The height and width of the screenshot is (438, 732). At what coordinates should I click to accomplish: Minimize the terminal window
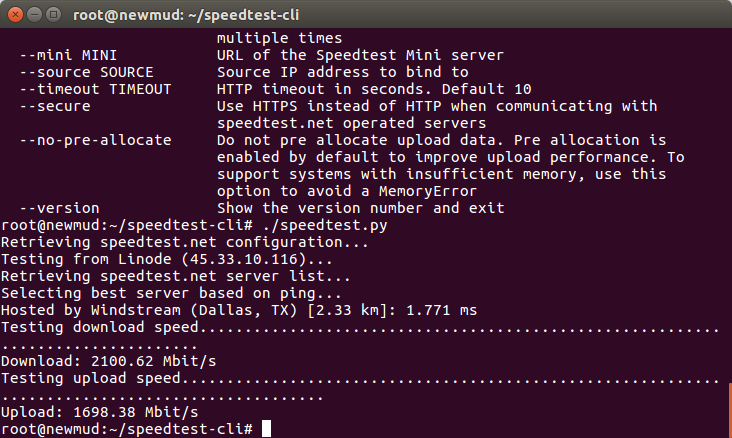coord(35,15)
